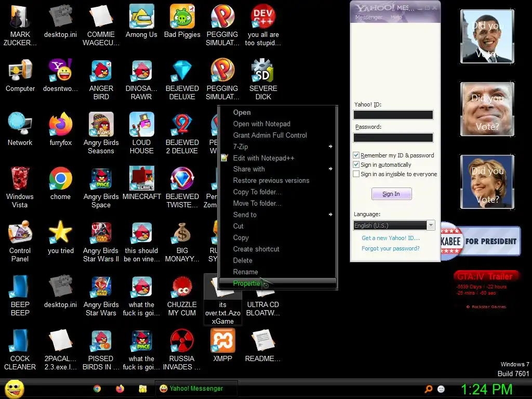Click the Obama 'Did you Vote?' gadget
The width and height of the screenshot is (532, 399).
pos(487,36)
